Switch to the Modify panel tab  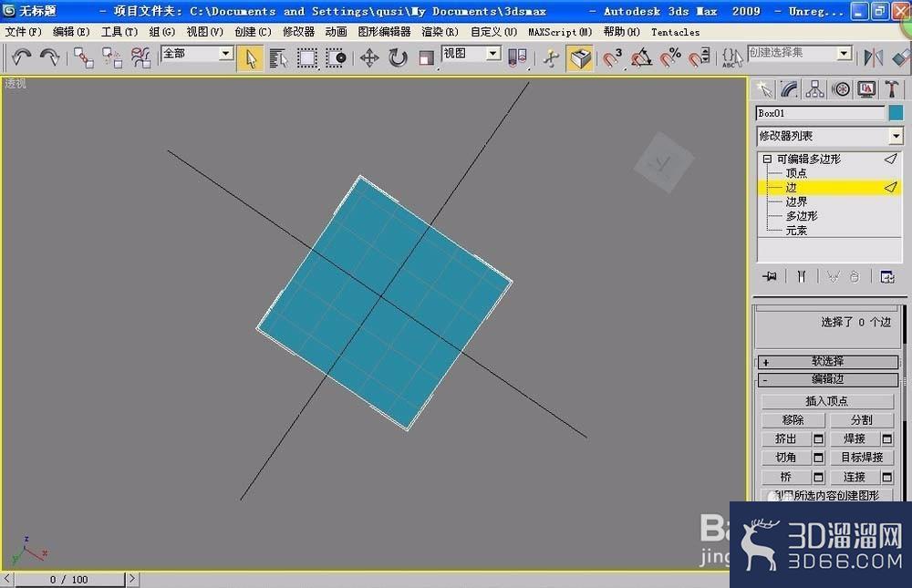(x=789, y=89)
